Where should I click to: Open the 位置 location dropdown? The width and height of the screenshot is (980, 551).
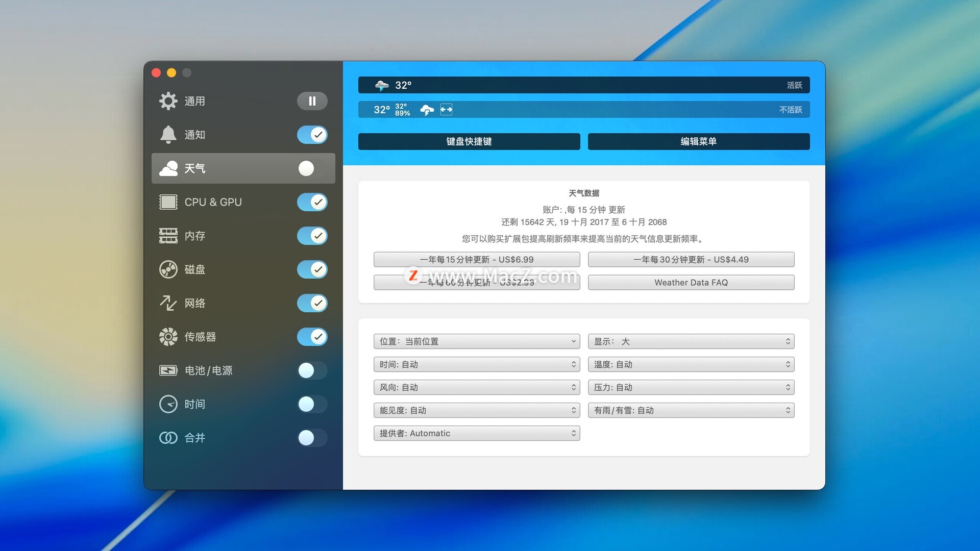[x=476, y=341]
